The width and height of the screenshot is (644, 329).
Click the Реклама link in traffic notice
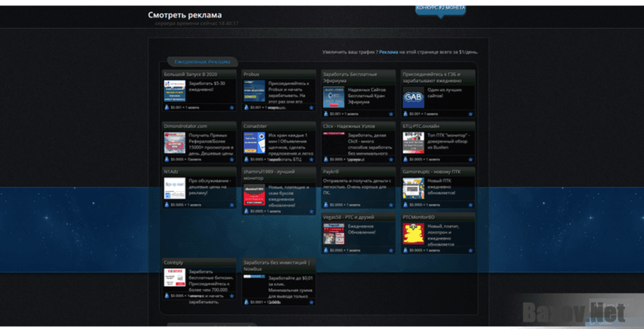tap(387, 52)
